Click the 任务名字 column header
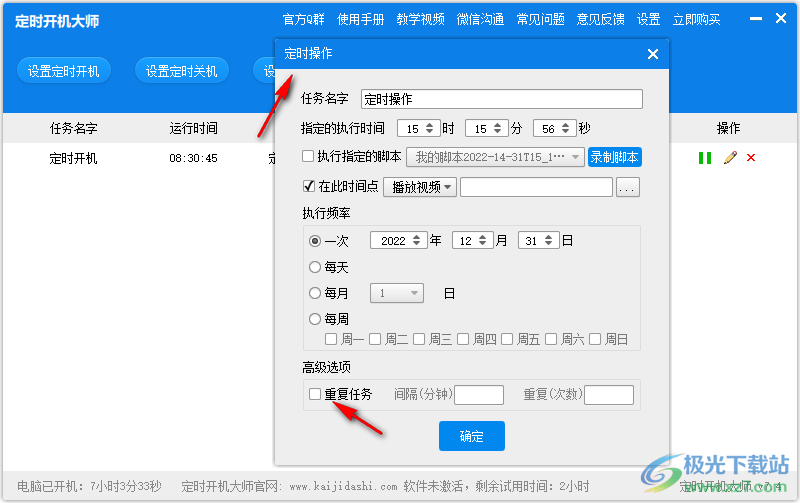Image resolution: width=800 pixels, height=503 pixels. pos(73,128)
